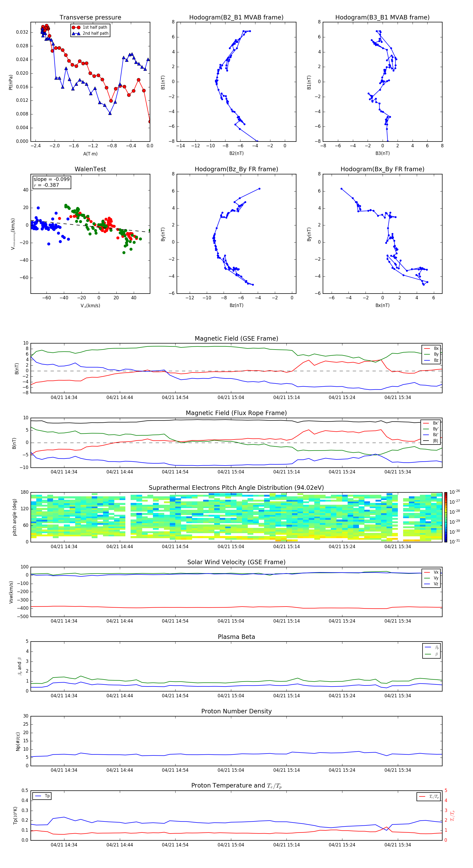
Task: Click the Plasma Beta legend box
Action: coord(431,651)
